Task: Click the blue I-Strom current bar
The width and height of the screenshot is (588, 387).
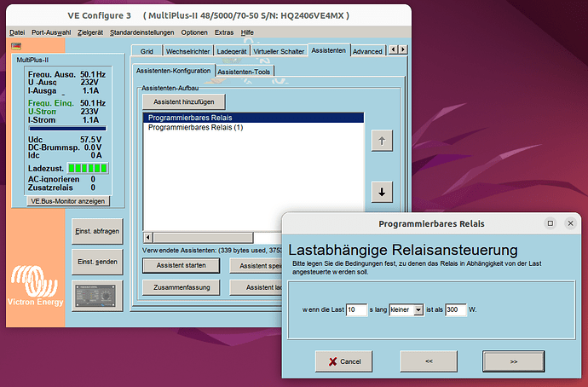Action: (x=67, y=129)
